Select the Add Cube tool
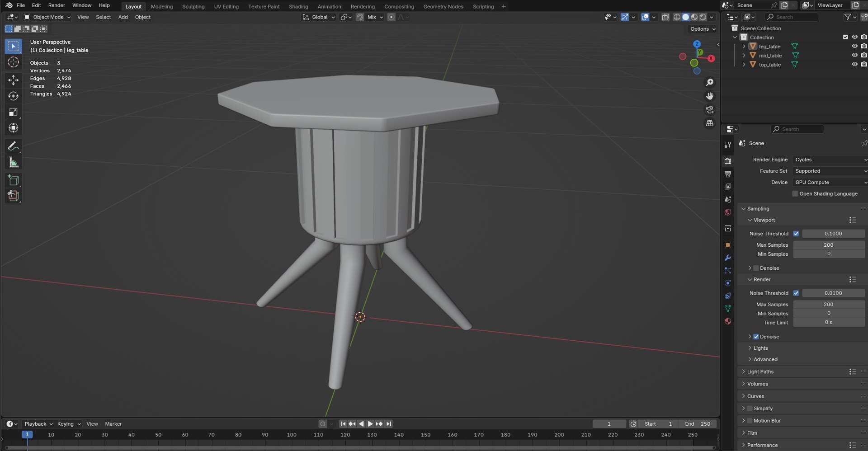The height and width of the screenshot is (451, 868). click(13, 180)
